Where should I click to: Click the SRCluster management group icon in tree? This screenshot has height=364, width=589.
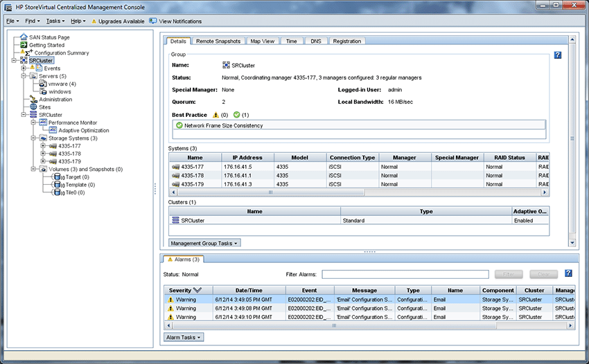click(x=24, y=60)
